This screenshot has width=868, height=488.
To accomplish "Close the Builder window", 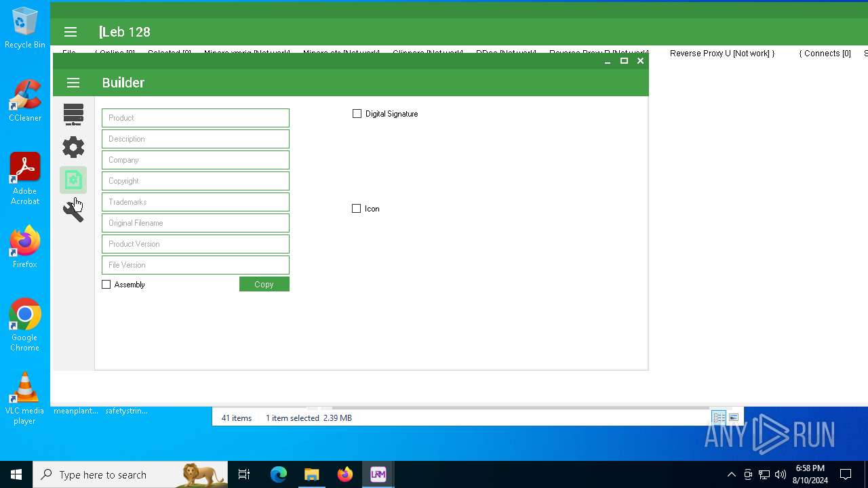I will point(640,61).
